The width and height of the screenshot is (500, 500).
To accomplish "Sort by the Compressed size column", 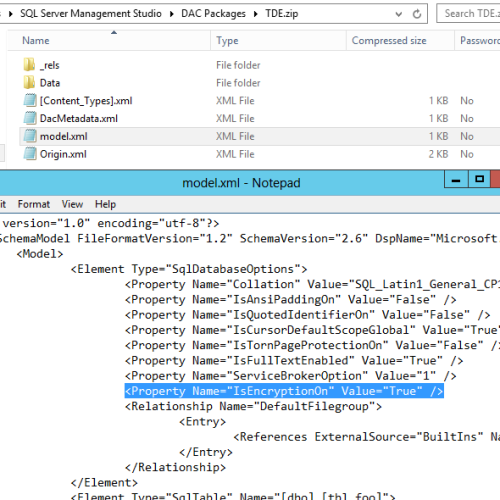I will [x=400, y=40].
